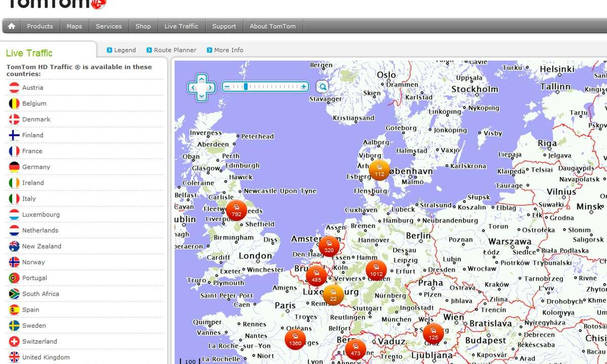Show the map Legend
Screen dimensions: 607x364
(x=121, y=50)
